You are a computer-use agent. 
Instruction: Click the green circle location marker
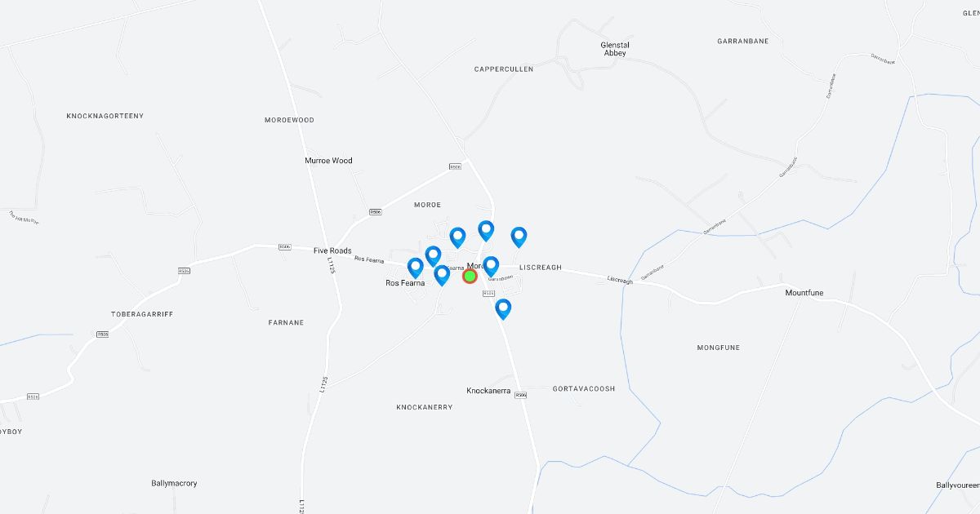click(x=470, y=277)
